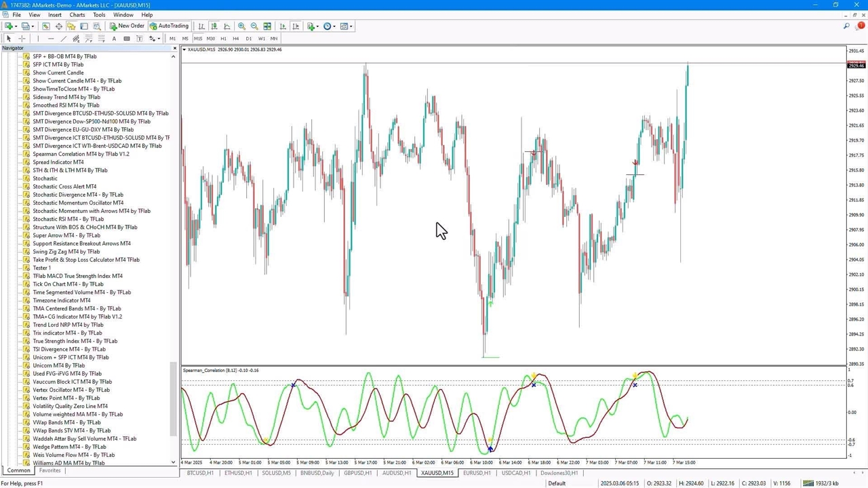868x488 pixels.
Task: Zoom out of the chart
Action: tap(254, 26)
